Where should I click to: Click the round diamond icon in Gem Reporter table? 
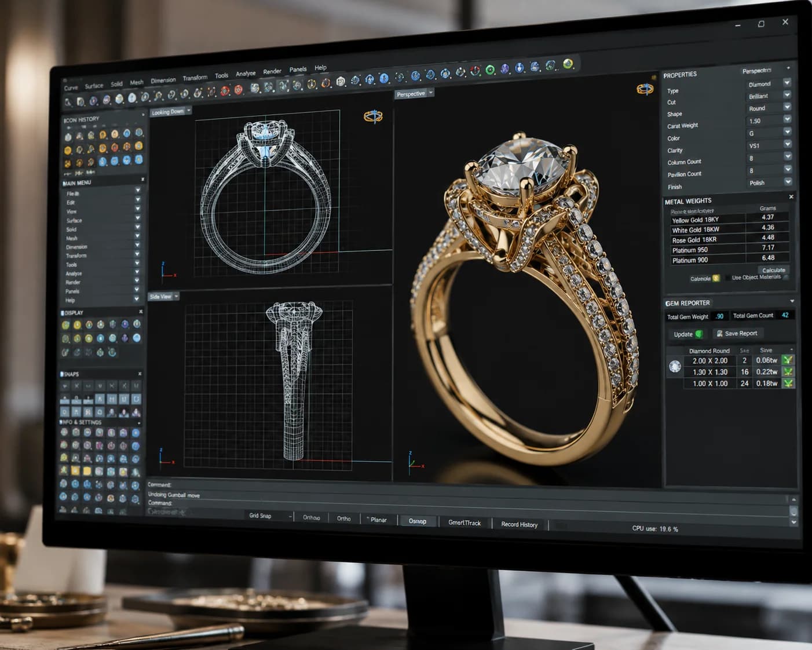tap(675, 366)
